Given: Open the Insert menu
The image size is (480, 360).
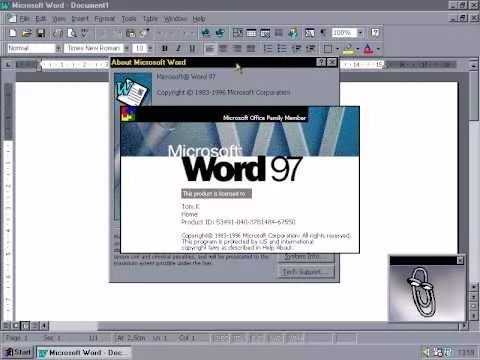Looking at the screenshot, I should click(x=80, y=19).
